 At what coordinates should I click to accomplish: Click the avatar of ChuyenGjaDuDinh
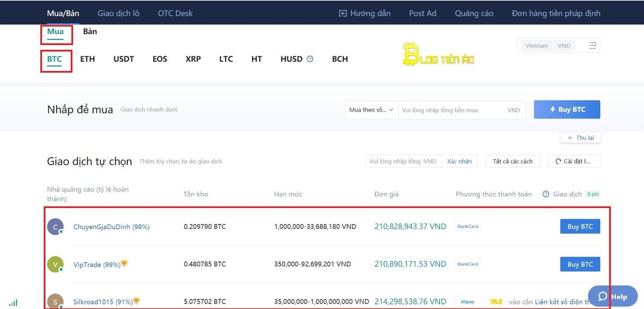[55, 227]
